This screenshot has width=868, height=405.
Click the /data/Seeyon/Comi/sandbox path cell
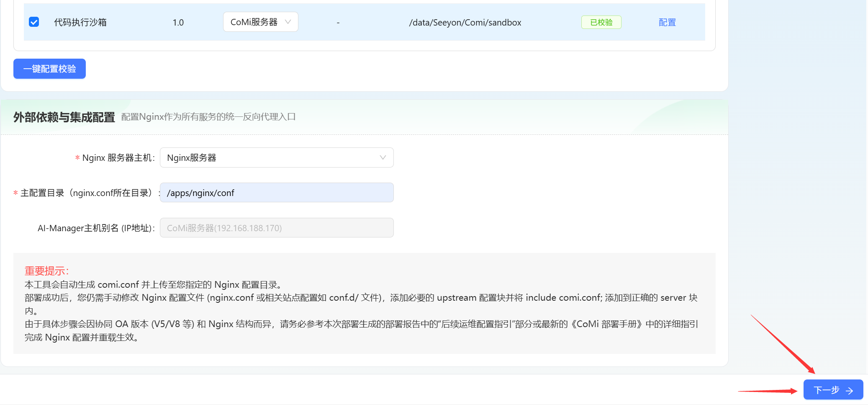point(465,23)
